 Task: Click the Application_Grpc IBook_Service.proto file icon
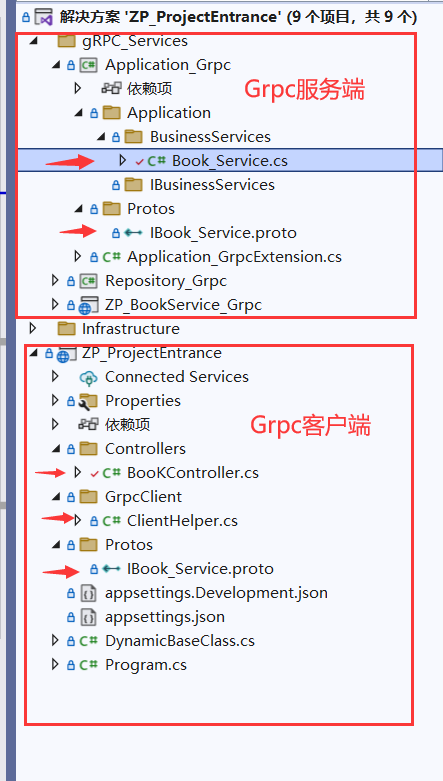coord(134,233)
